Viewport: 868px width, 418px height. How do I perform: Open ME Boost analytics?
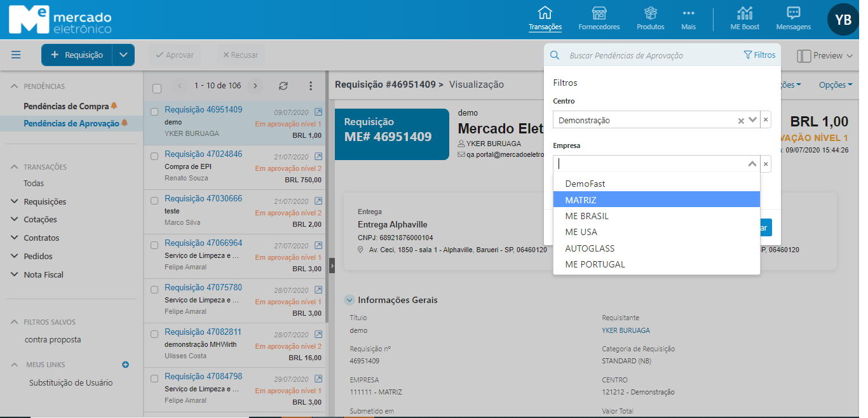point(745,19)
